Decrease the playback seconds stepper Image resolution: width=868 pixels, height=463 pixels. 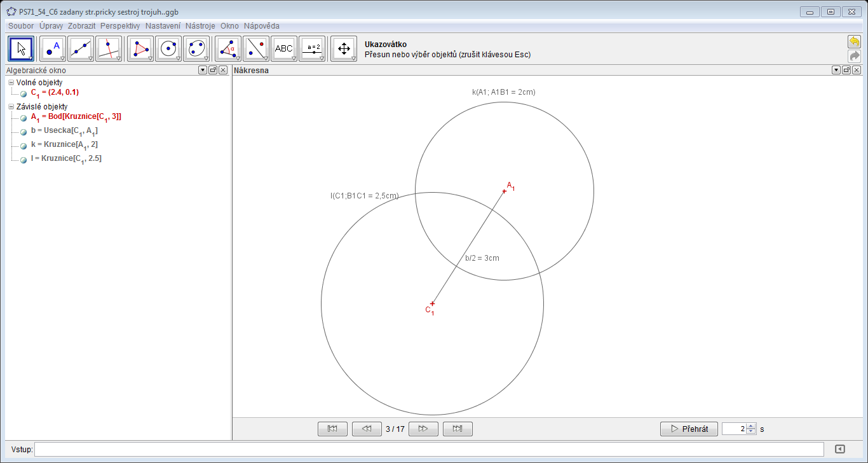[751, 432]
